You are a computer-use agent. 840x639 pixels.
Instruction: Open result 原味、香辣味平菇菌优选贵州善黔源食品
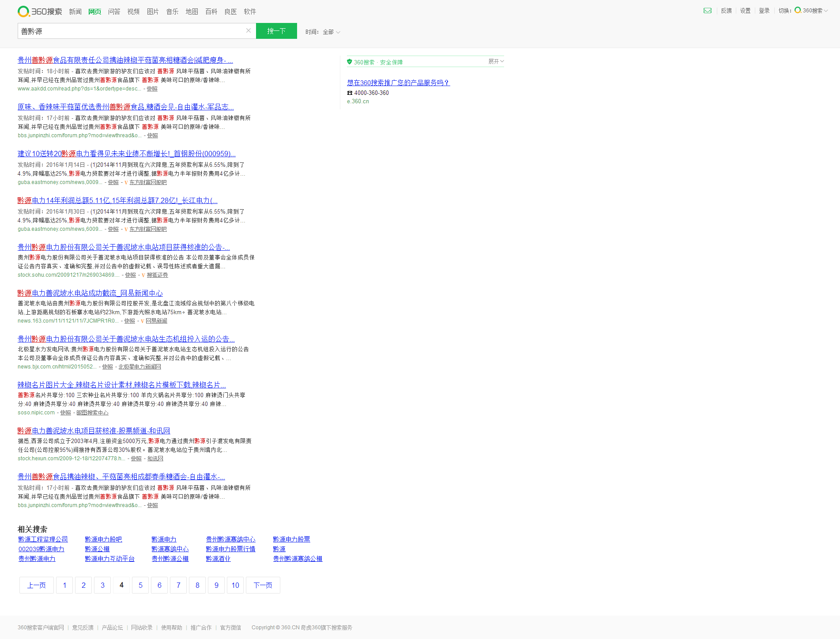click(x=126, y=107)
